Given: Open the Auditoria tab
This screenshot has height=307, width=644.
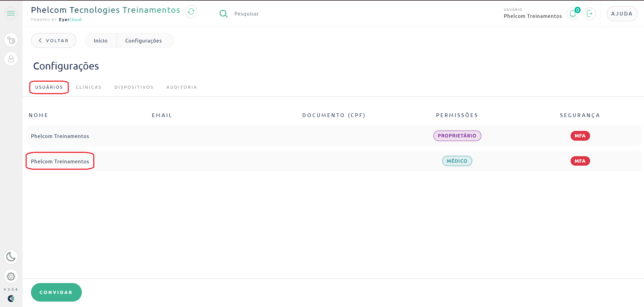Looking at the screenshot, I should tap(182, 87).
